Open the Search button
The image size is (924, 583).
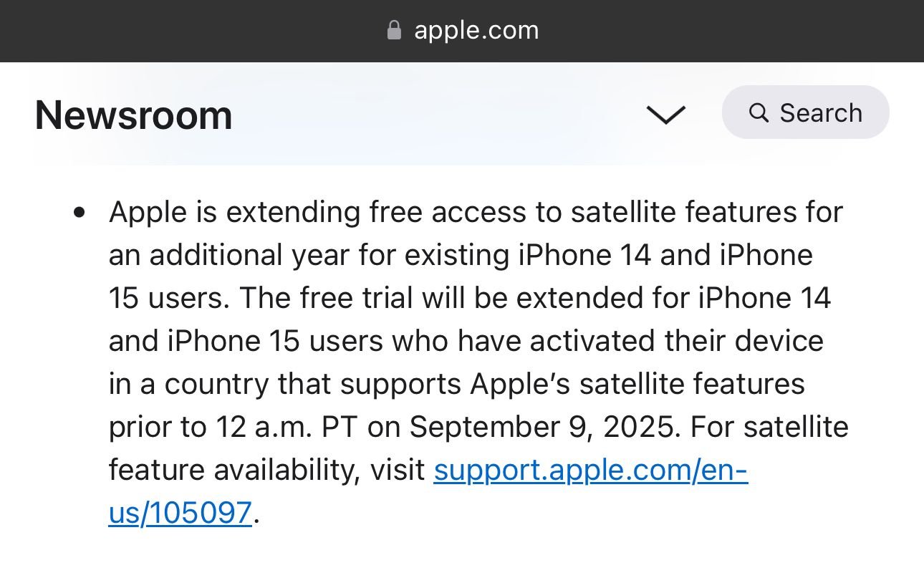click(805, 112)
